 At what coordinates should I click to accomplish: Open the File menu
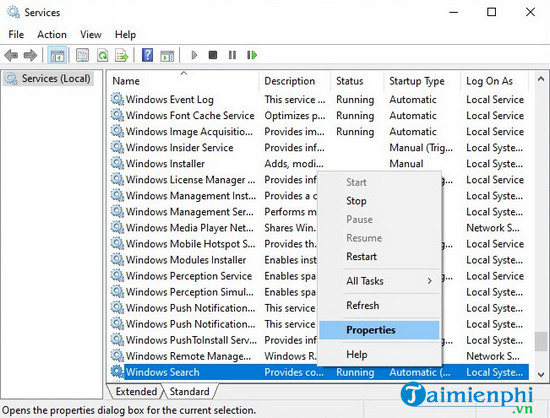16,34
